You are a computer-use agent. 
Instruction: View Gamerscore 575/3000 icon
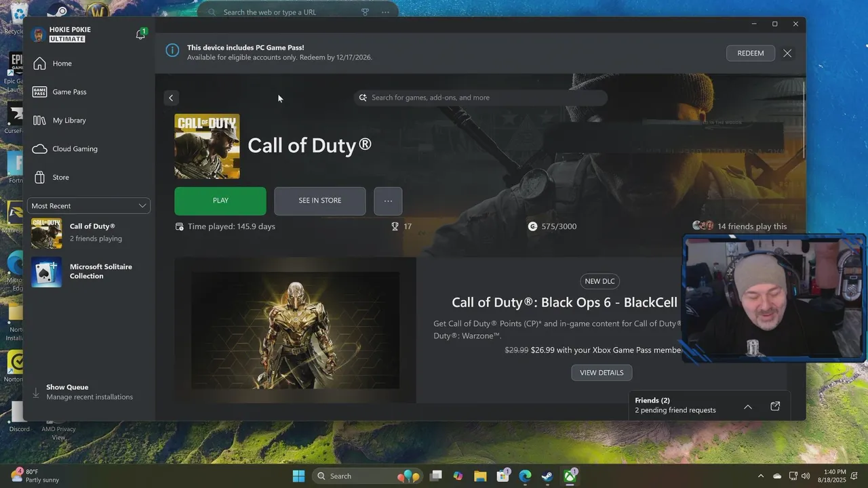click(532, 226)
